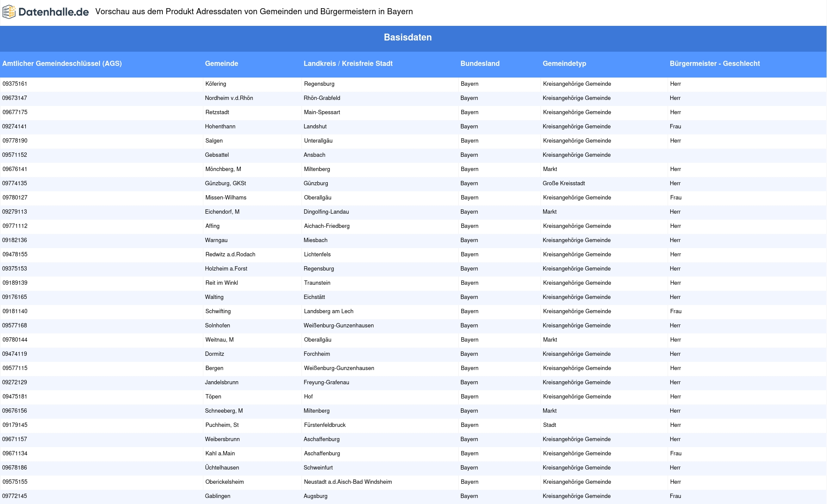
Task: Select the Köfering municipality cell
Action: (x=216, y=84)
